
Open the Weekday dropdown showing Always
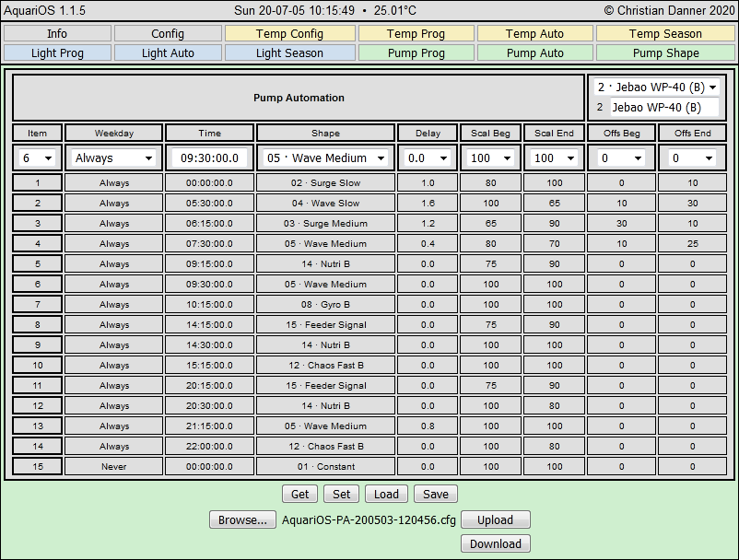(114, 158)
